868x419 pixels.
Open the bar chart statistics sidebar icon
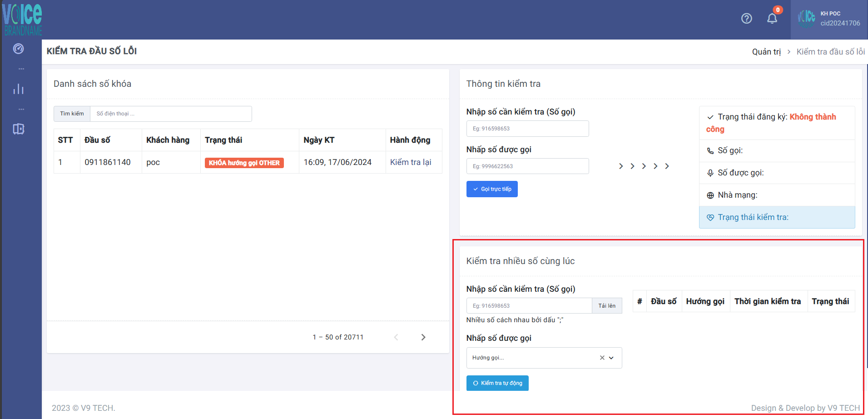[x=19, y=89]
